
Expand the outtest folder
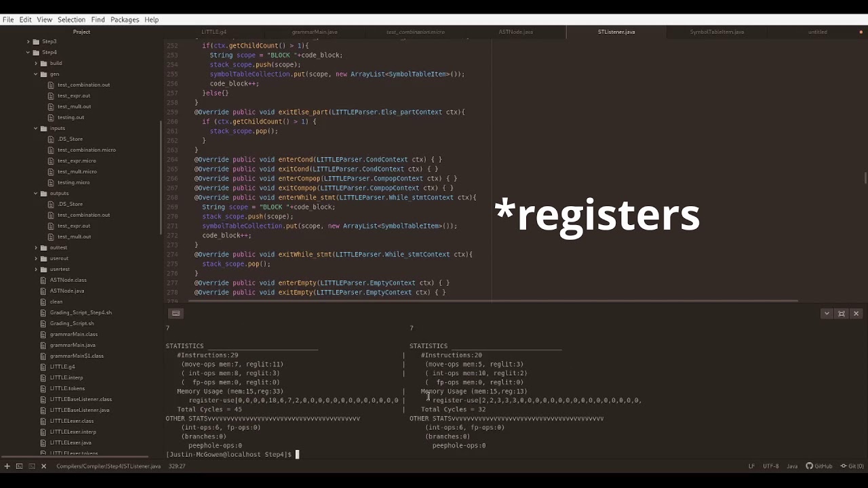point(36,247)
